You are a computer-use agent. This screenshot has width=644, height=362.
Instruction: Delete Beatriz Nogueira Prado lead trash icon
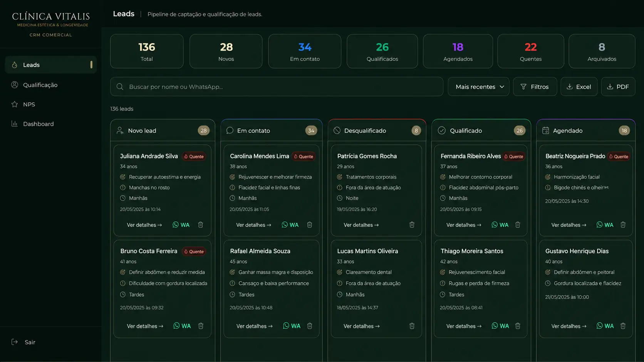click(623, 225)
